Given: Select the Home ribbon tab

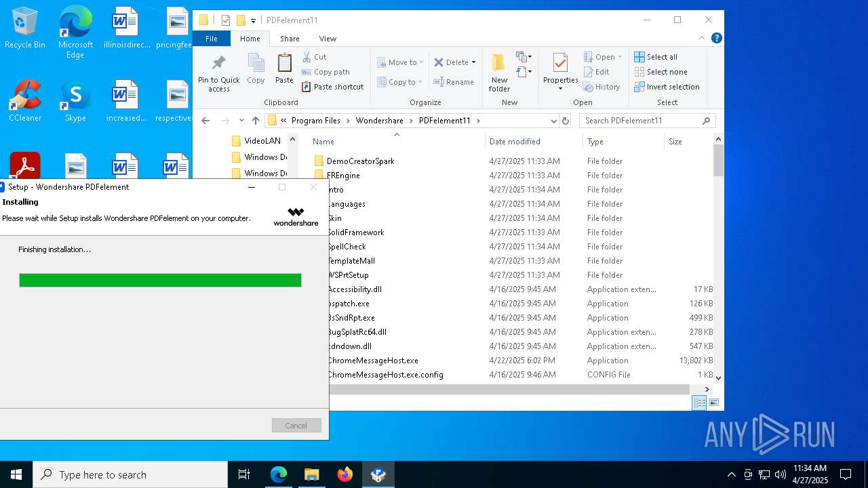Looking at the screenshot, I should [x=250, y=39].
